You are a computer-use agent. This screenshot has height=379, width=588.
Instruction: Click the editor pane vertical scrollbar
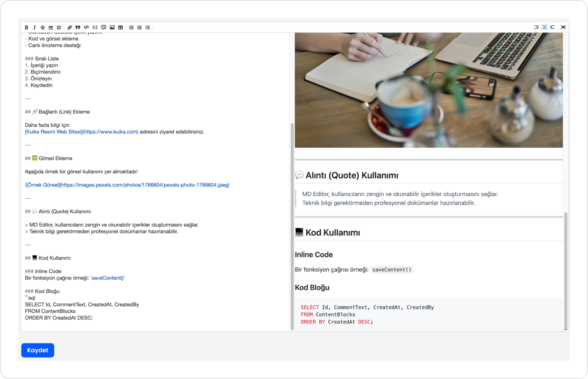(x=292, y=226)
